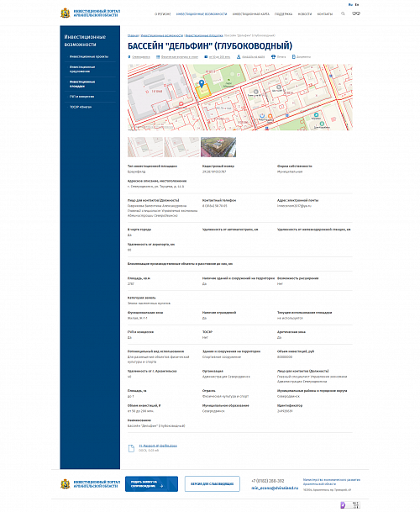Open the 'Новости' top menu item

coord(305,14)
